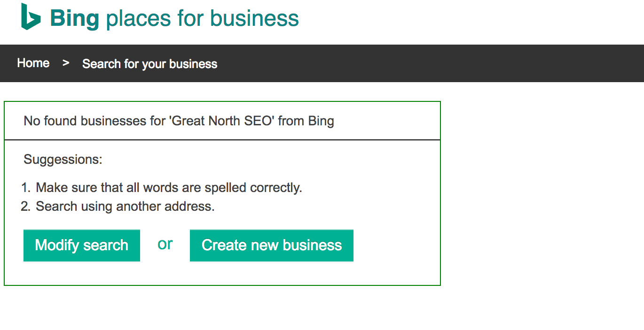Click empty area of dark navigation bar
Screen dimensions: 644x330
tap(423, 63)
